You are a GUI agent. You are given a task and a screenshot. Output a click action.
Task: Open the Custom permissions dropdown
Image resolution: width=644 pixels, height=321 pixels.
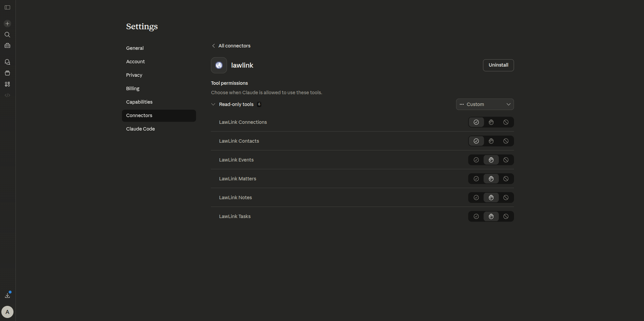point(485,104)
